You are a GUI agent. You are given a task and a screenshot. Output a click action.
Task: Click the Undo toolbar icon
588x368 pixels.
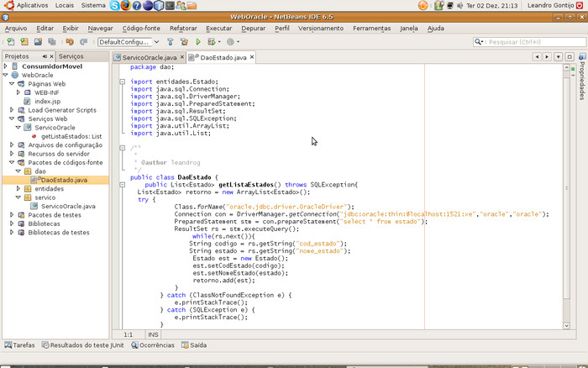pos(70,42)
